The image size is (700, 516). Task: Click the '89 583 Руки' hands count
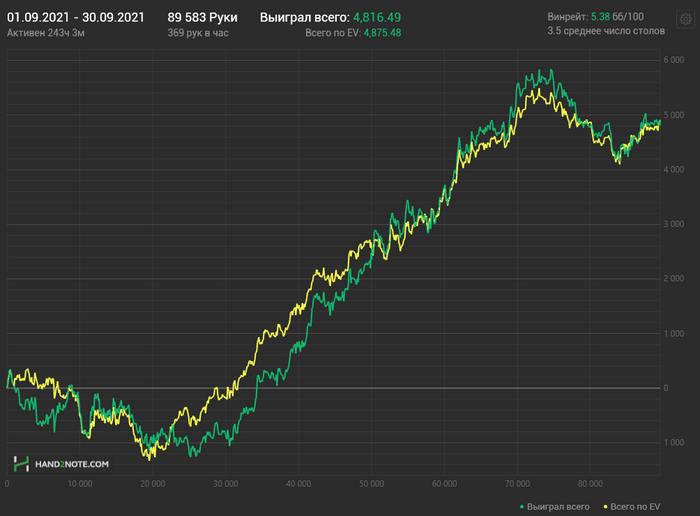202,17
